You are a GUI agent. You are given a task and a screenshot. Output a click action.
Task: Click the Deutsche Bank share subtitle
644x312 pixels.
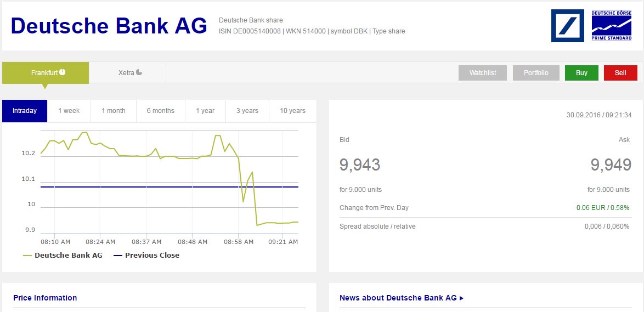(x=251, y=20)
